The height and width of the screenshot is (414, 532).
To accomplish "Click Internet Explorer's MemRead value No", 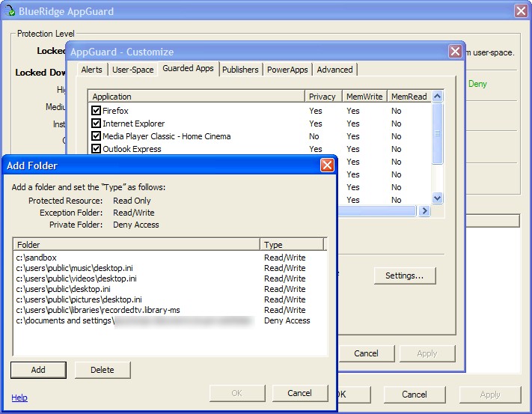I will [x=397, y=124].
